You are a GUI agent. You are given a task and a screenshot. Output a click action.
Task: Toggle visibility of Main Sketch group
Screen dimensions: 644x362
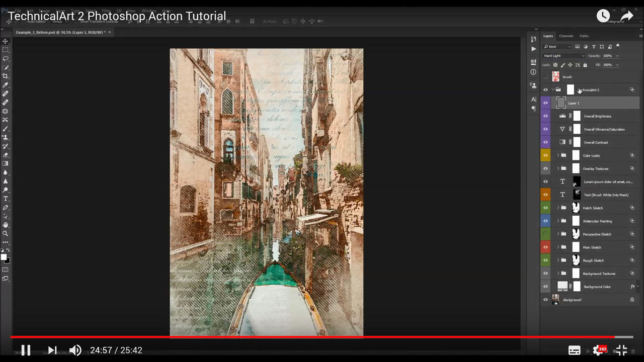pyautogui.click(x=545, y=247)
